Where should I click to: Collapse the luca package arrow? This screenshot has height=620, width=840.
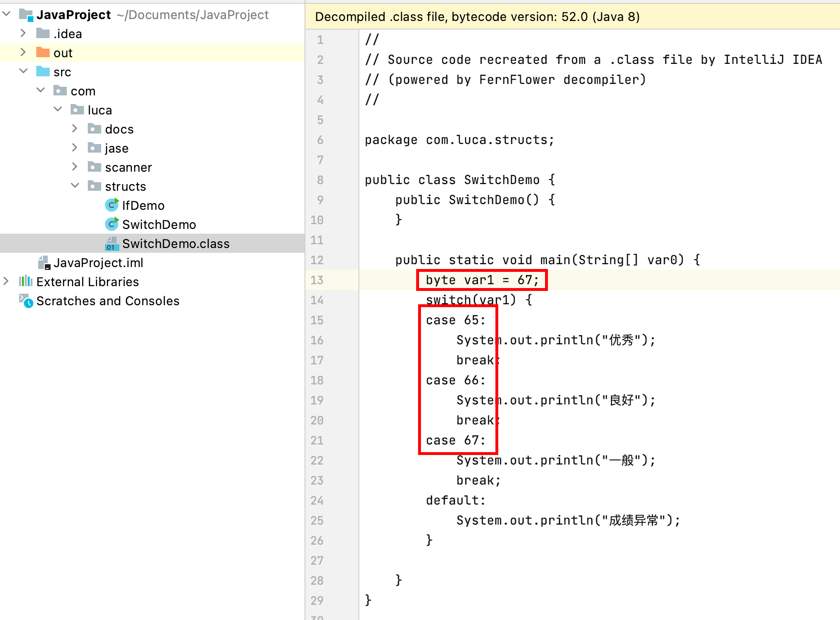[x=58, y=110]
